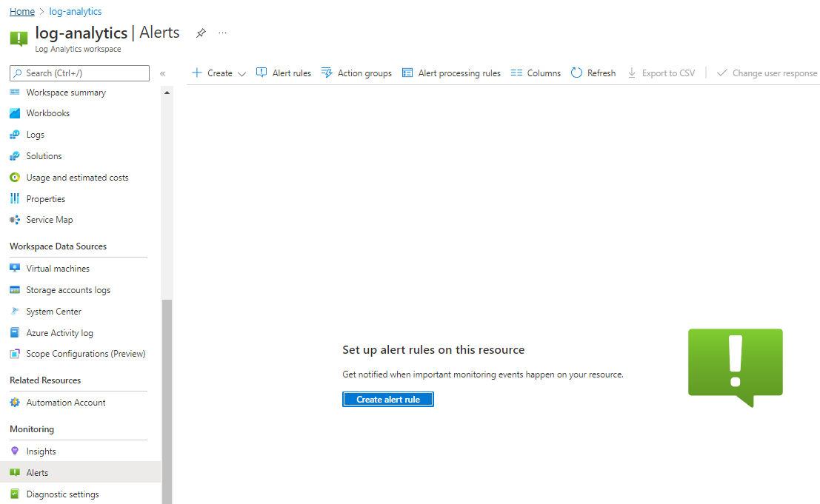Image resolution: width=820 pixels, height=504 pixels.
Task: Click Export to CSV in the toolbar
Action: click(661, 73)
